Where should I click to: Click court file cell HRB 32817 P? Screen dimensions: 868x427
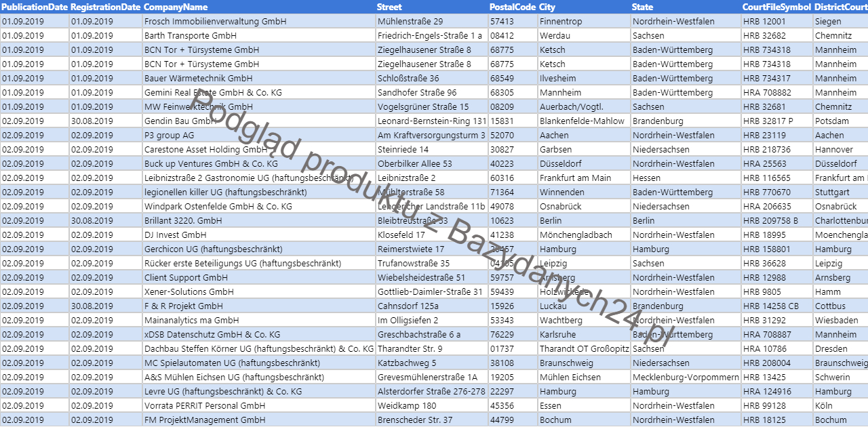776,121
